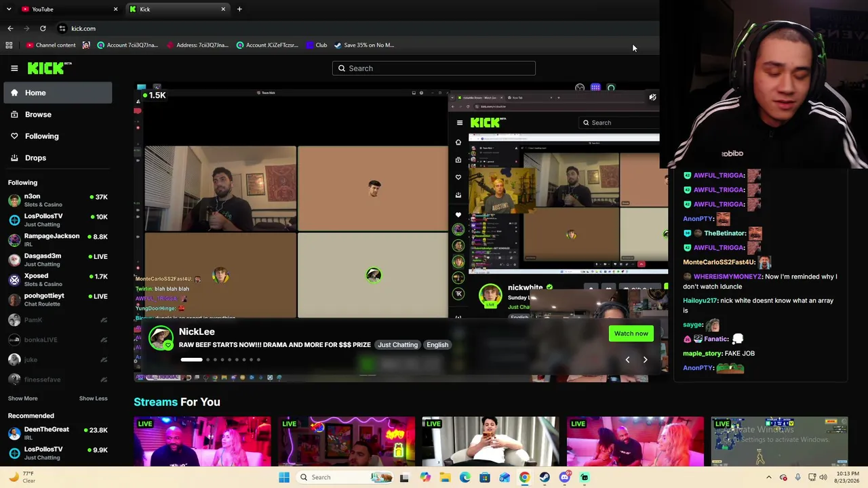Show hidden system tray icons
Viewport: 868px width, 488px height.
click(768, 477)
